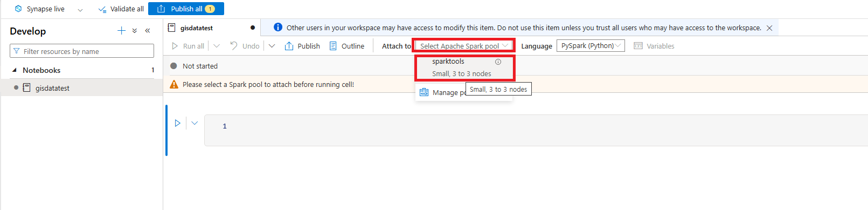Focus the Filter resources by name field
The width and height of the screenshot is (868, 210).
[82, 51]
